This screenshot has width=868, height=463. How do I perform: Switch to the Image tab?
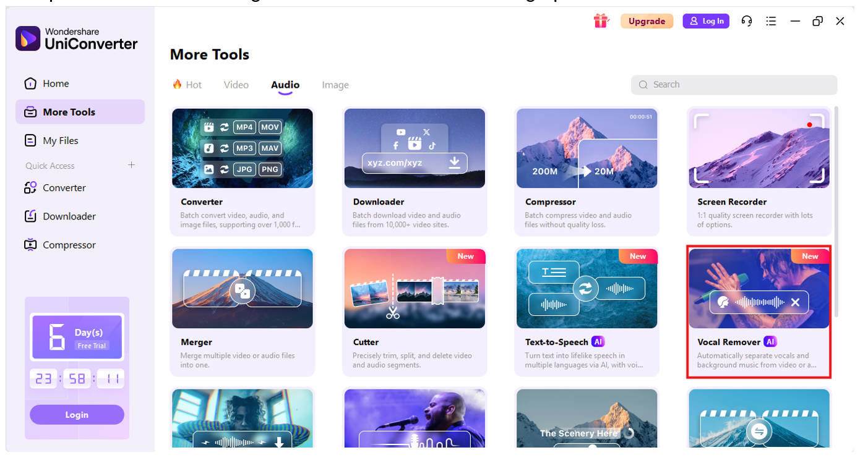click(335, 85)
